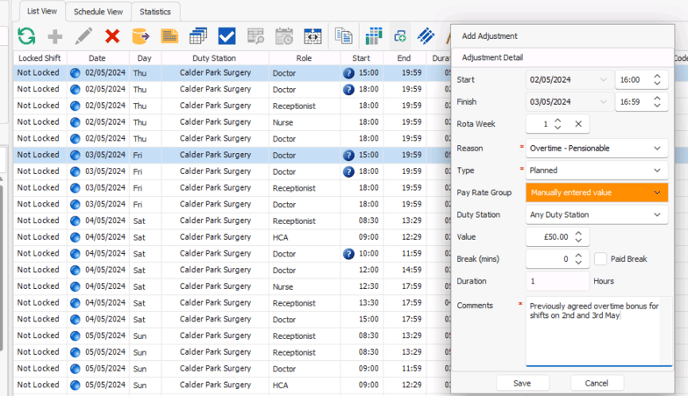Sort by the Day column header

click(x=144, y=58)
